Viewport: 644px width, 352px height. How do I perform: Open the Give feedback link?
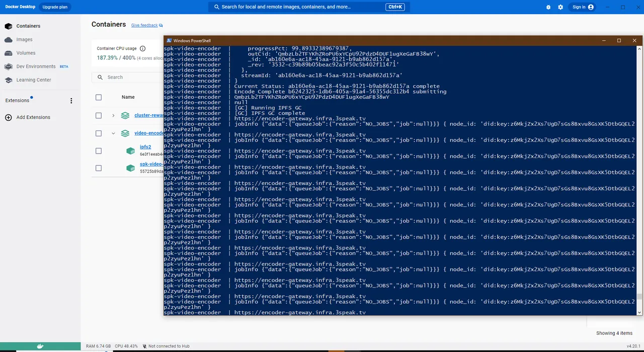click(144, 25)
